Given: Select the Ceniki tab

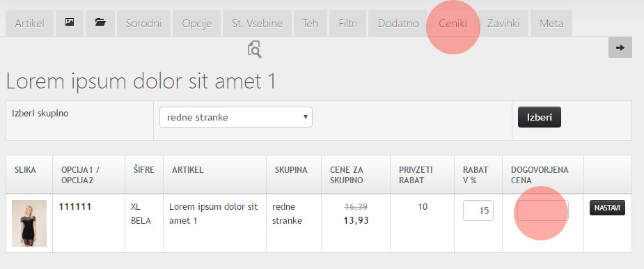Looking at the screenshot, I should [x=453, y=23].
